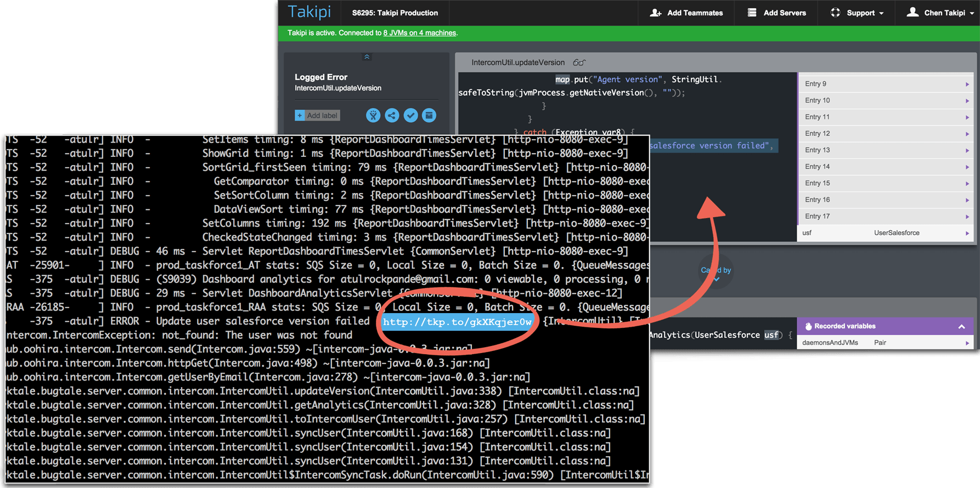Click the Support lifebuoy icon

[835, 13]
